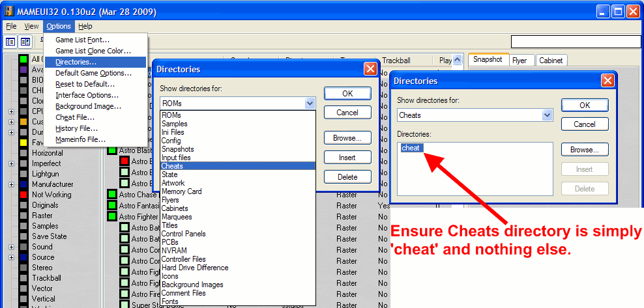The height and width of the screenshot is (308, 644).
Task: Open the File menu
Action: [x=12, y=26]
